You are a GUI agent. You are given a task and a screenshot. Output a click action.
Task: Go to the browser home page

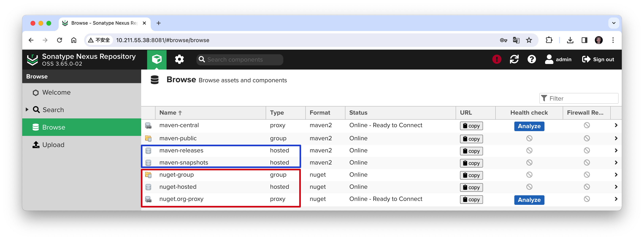point(74,40)
